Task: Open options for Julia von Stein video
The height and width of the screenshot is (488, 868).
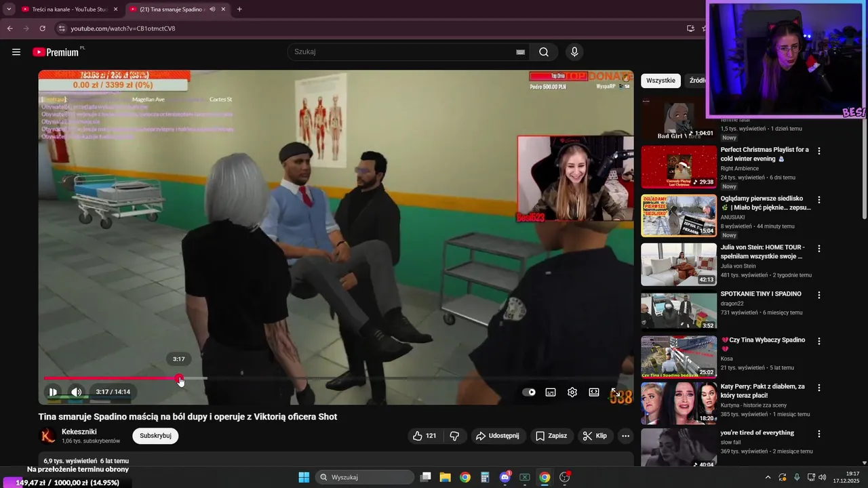Action: 819,249
